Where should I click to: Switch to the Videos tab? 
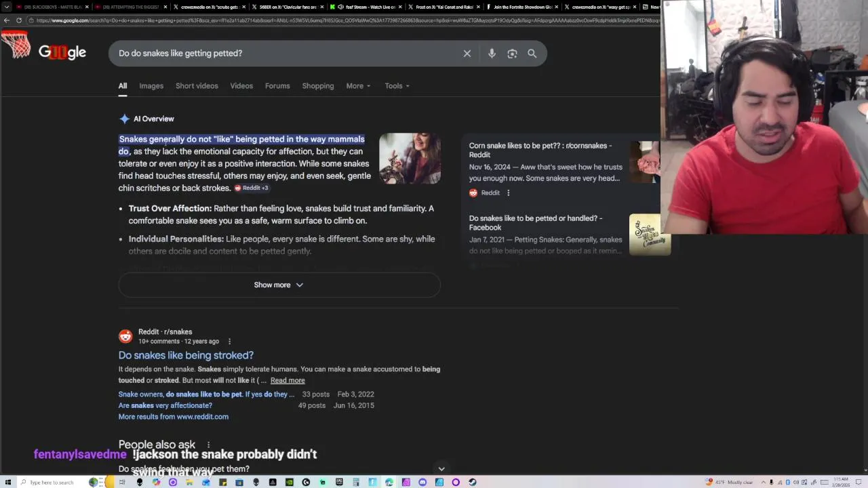241,86
